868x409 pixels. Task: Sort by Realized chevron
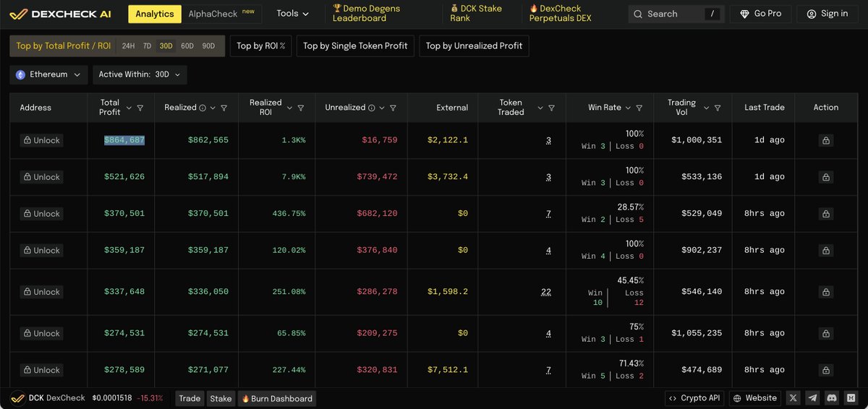point(213,108)
